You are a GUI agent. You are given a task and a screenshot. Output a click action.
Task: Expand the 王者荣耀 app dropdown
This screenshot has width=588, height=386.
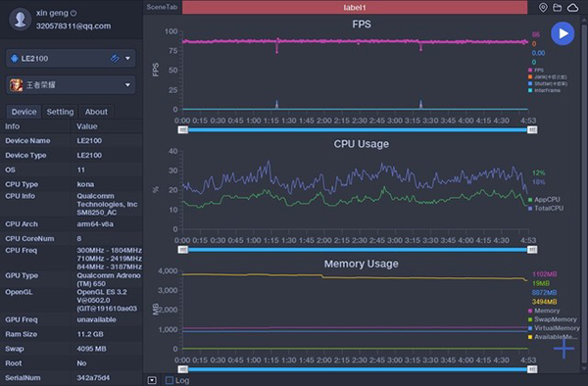(127, 85)
